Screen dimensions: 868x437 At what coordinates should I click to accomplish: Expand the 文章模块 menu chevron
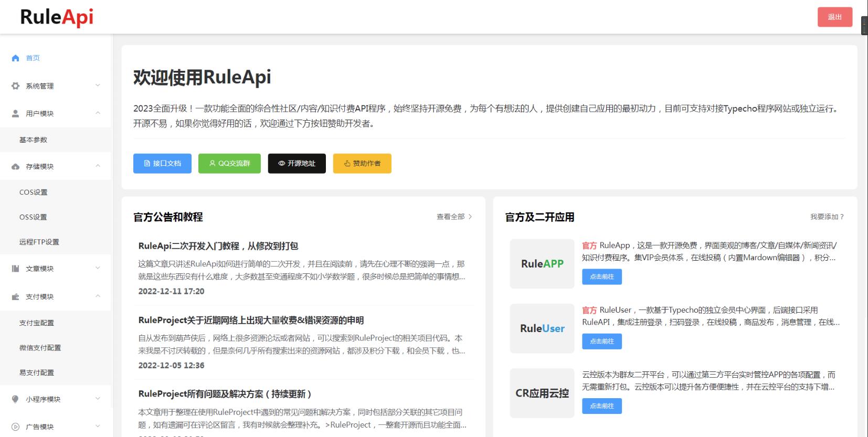tap(98, 268)
